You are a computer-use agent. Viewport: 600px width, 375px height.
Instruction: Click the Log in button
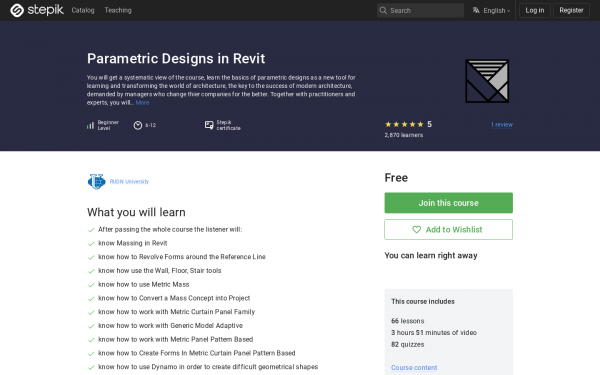pos(535,10)
